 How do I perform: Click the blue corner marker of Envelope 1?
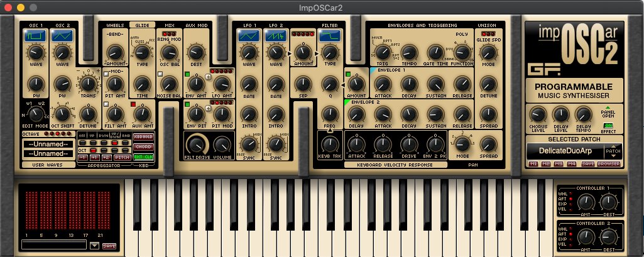point(373,70)
